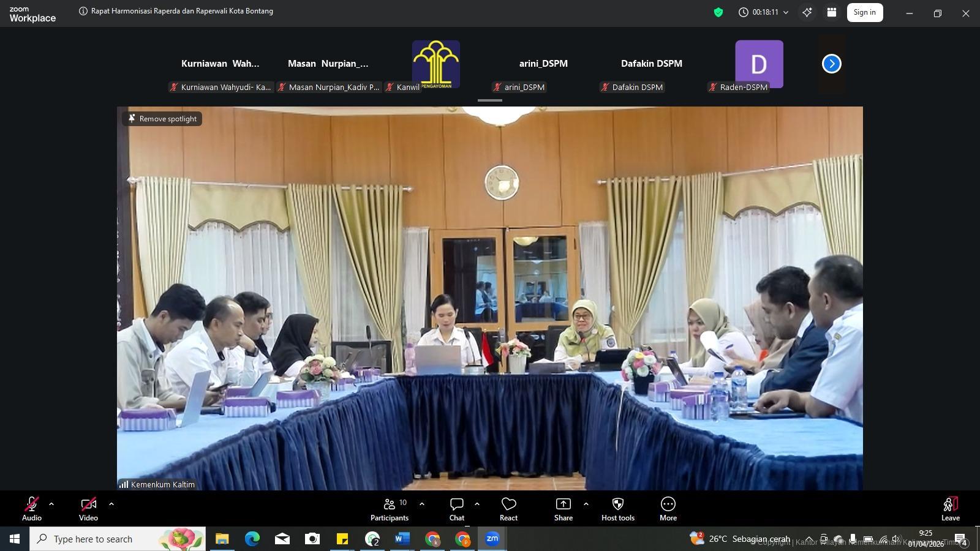The height and width of the screenshot is (551, 980).
Task: Open the More options menu
Action: pos(668,508)
